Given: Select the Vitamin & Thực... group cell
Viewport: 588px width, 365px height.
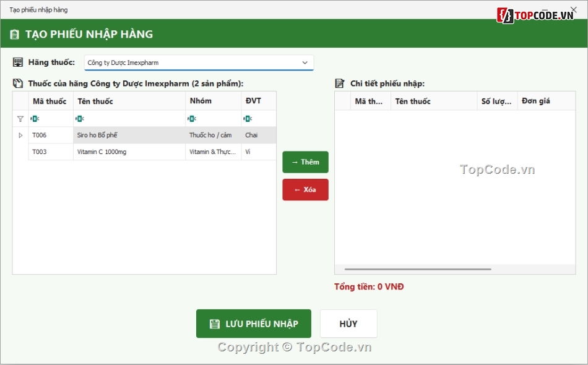Looking at the screenshot, I should coord(214,152).
